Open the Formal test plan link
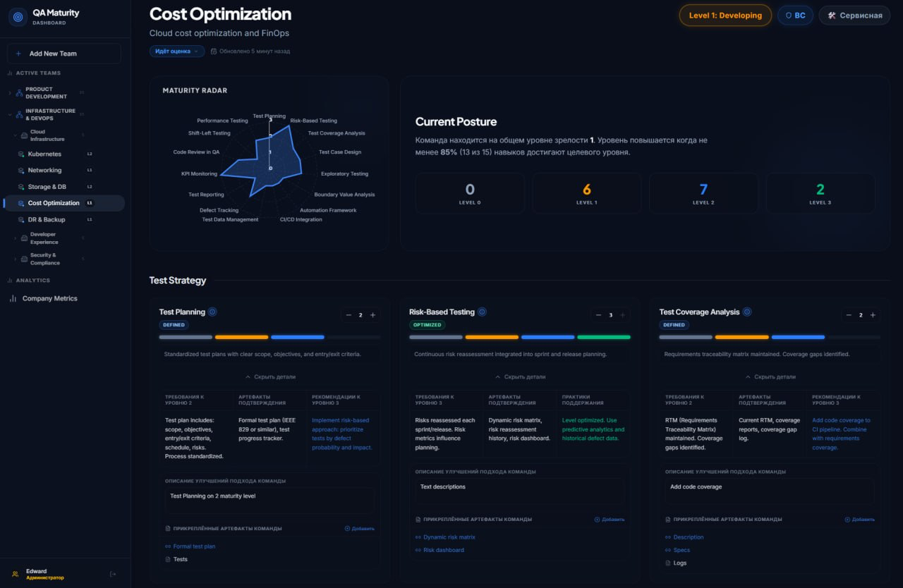903x588 pixels. coord(194,546)
